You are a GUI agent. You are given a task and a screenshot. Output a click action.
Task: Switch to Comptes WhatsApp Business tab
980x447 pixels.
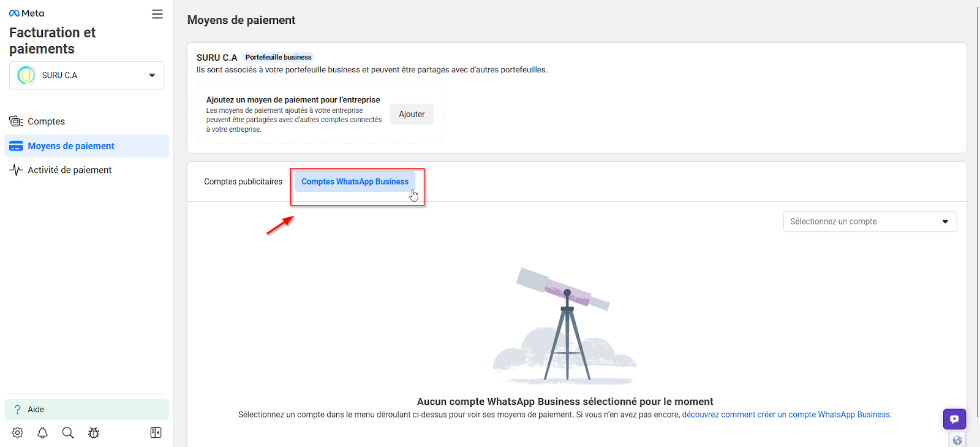coord(355,181)
